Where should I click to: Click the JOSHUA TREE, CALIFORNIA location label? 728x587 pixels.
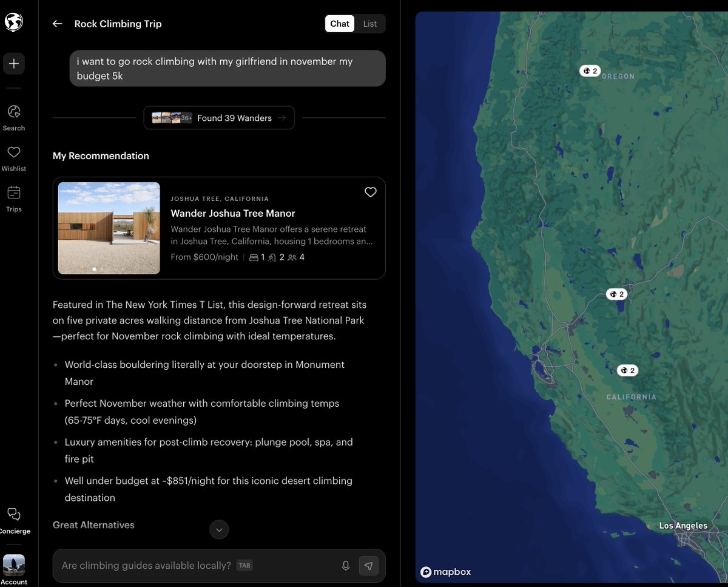220,198
